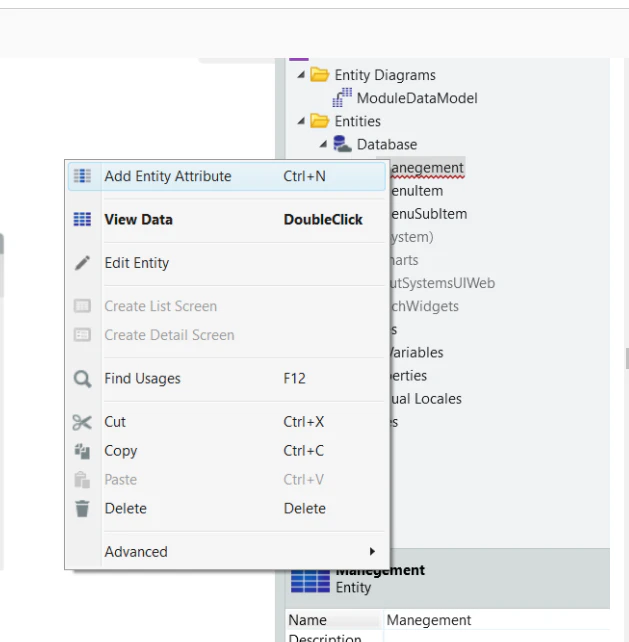Viewport: 629px width, 642px height.
Task: Click the Entities folder icon
Action: click(x=319, y=121)
